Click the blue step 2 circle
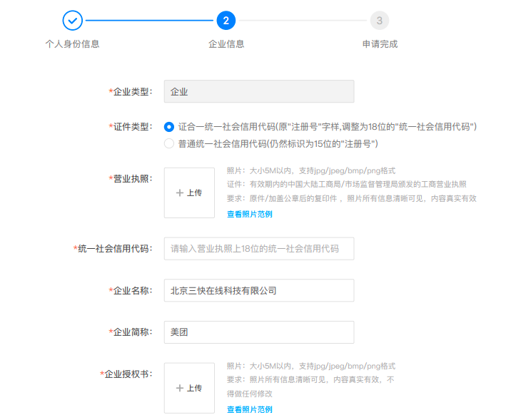This screenshot has height=420, width=526. coord(226,21)
